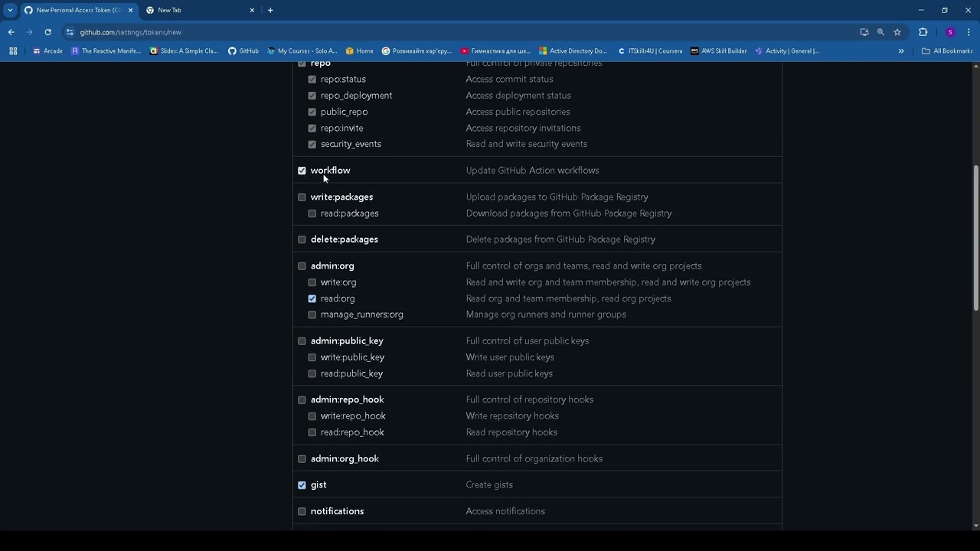Open The Reactive Manifesto bookmark
980x551 pixels.
pyautogui.click(x=106, y=51)
